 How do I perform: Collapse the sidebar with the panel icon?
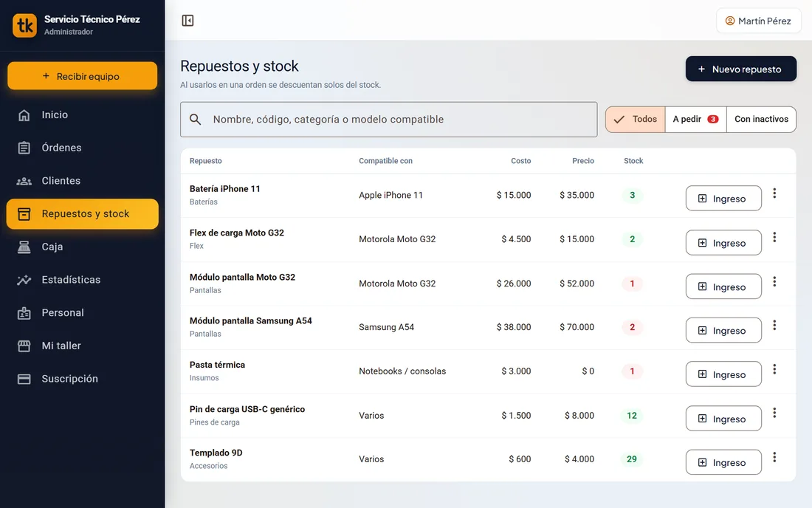tap(187, 20)
